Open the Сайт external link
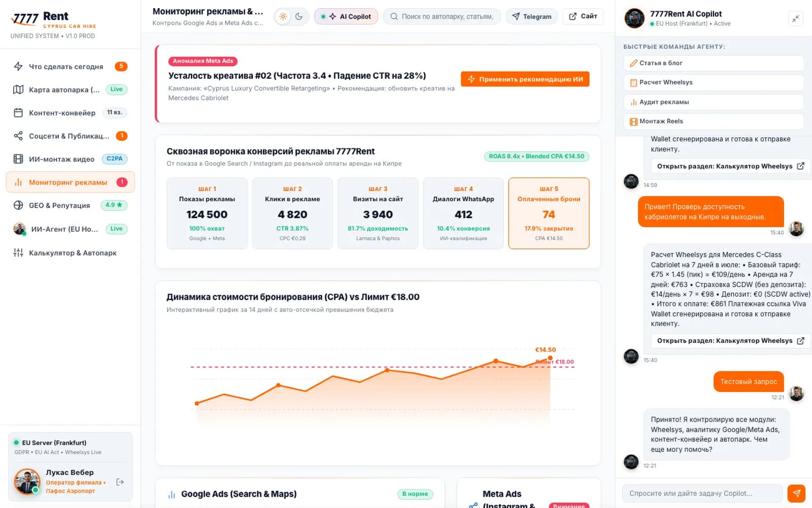Screen dimensions: 812x508 coord(583,16)
